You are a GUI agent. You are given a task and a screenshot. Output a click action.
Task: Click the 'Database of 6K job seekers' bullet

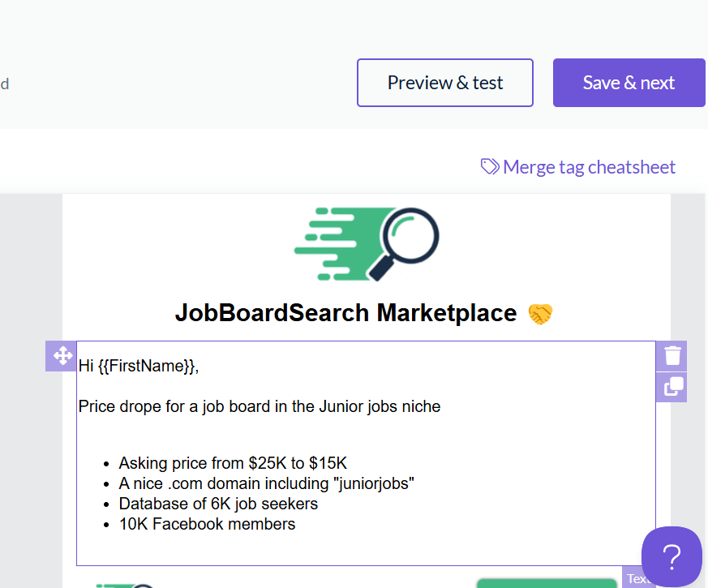[x=218, y=504]
